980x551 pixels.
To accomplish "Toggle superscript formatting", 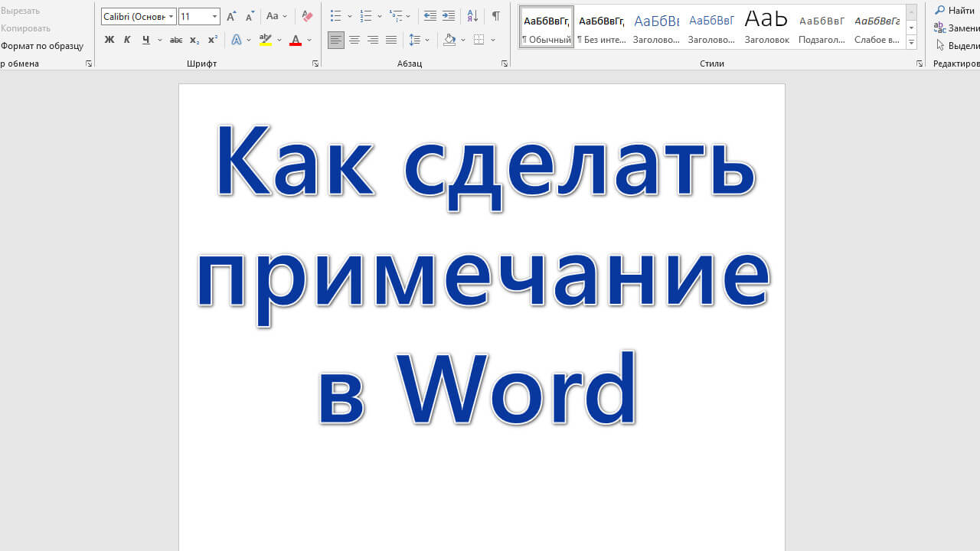I will coord(213,40).
